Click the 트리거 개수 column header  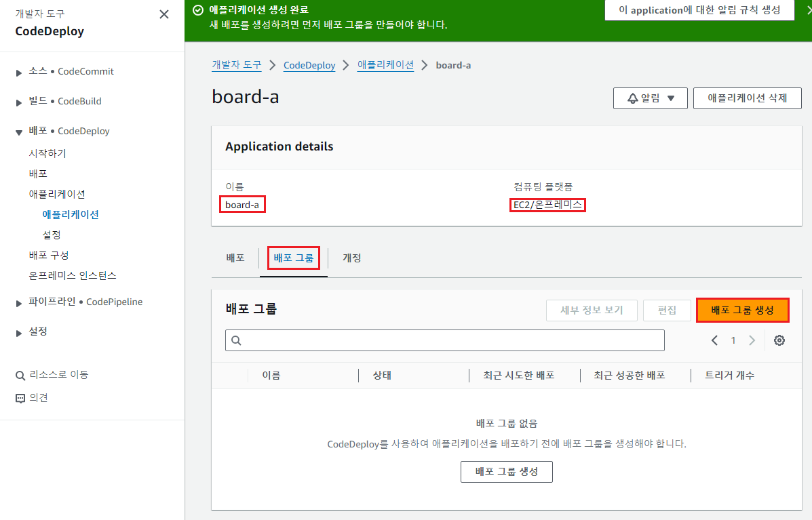click(x=729, y=375)
